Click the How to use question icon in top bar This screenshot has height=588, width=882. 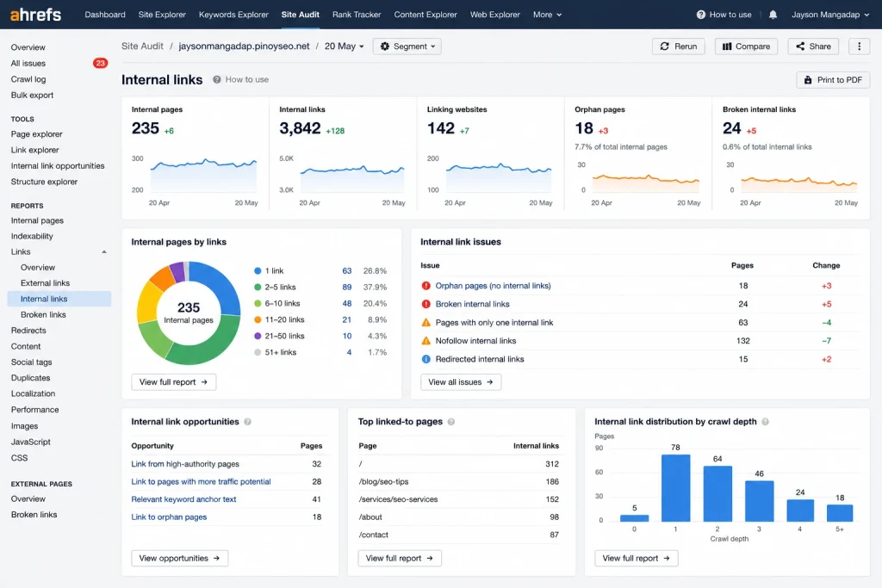point(700,15)
